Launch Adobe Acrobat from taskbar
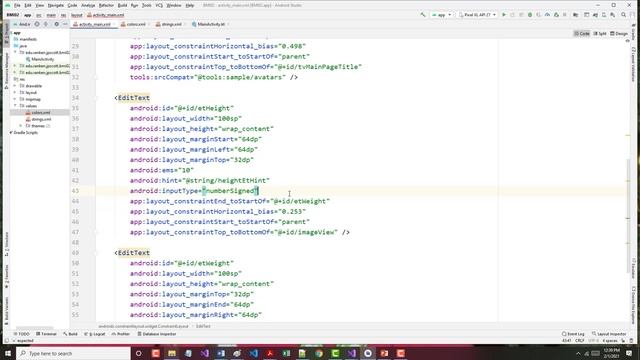 coord(270,353)
